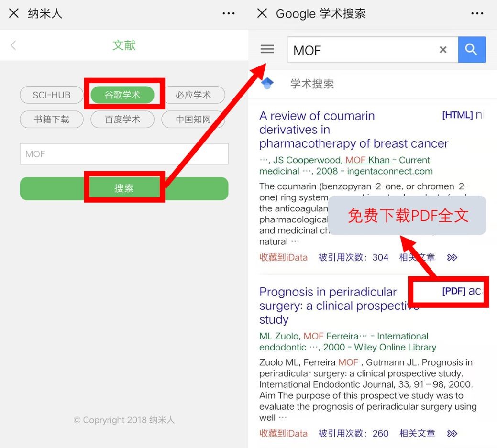Go back using the arrow beside 文献
Viewport: 497px width, 448px height.
click(13, 45)
